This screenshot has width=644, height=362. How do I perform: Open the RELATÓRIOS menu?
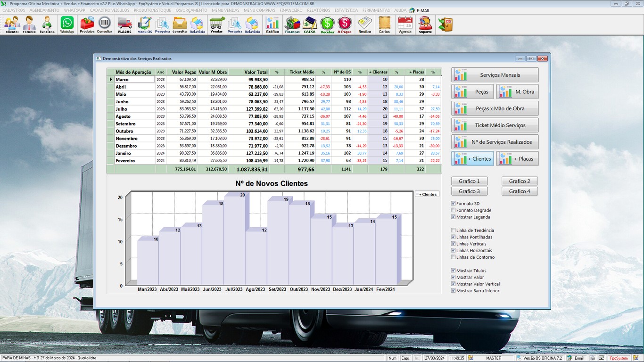pos(318,10)
